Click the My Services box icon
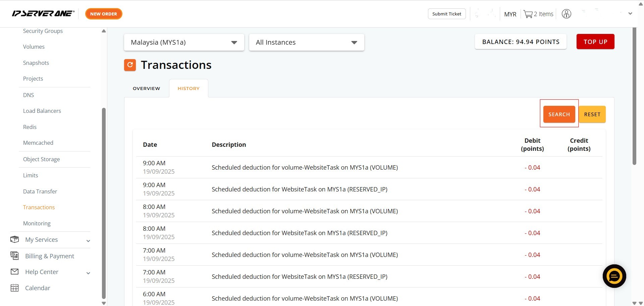This screenshot has height=306, width=644. point(15,239)
